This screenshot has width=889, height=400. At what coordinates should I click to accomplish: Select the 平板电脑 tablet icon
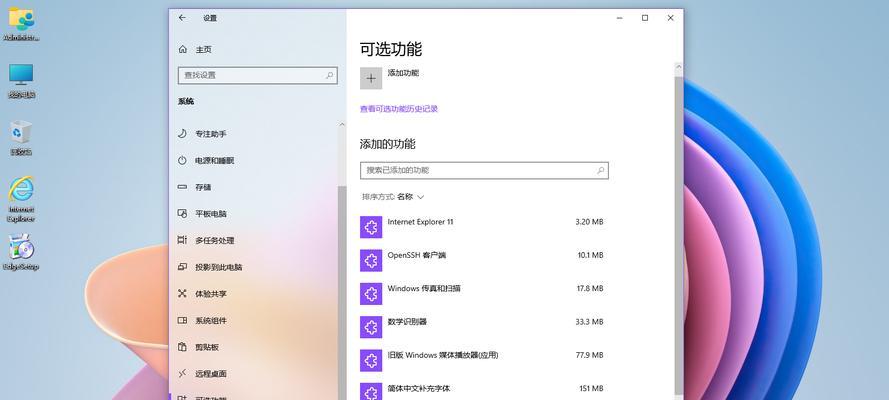click(x=182, y=214)
